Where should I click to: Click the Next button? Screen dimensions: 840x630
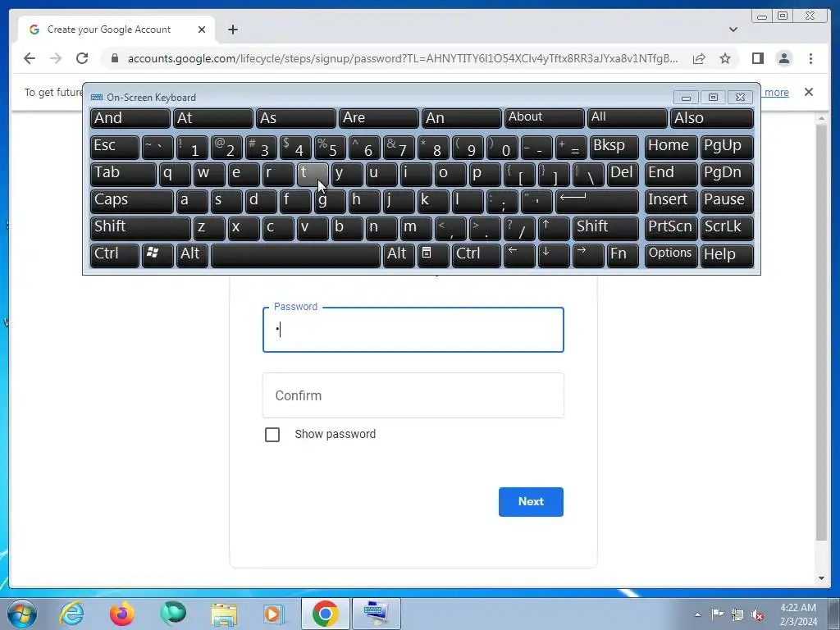(531, 502)
